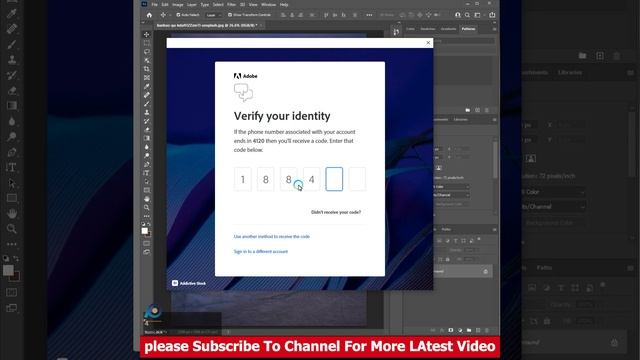The image size is (640, 360).
Task: Create new layer icon in Layers panel
Action: 478,330
